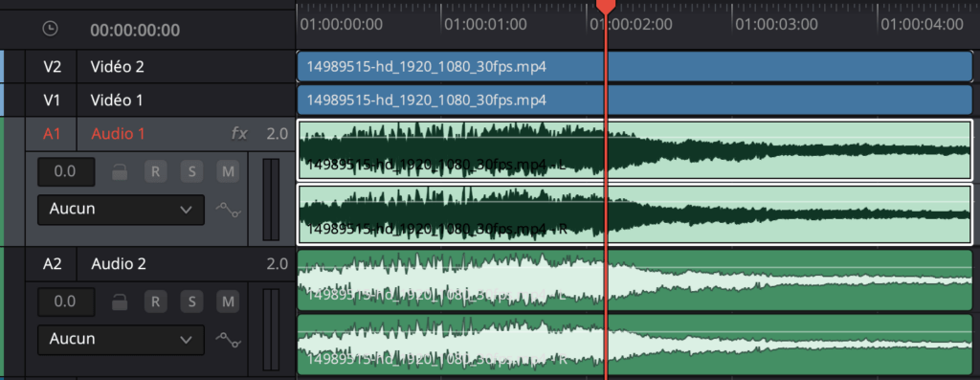This screenshot has width=980, height=380.
Task: Select the A1 track destination control
Action: [52, 133]
